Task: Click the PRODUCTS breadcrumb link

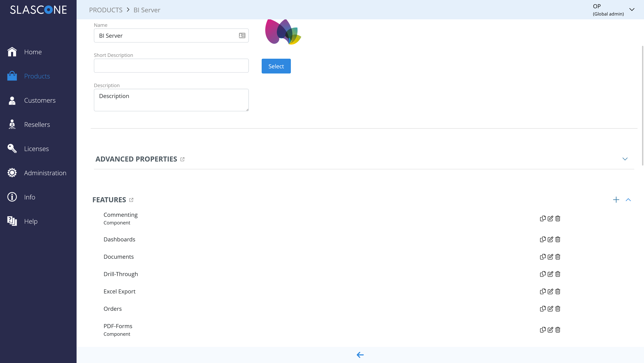Action: pyautogui.click(x=106, y=10)
